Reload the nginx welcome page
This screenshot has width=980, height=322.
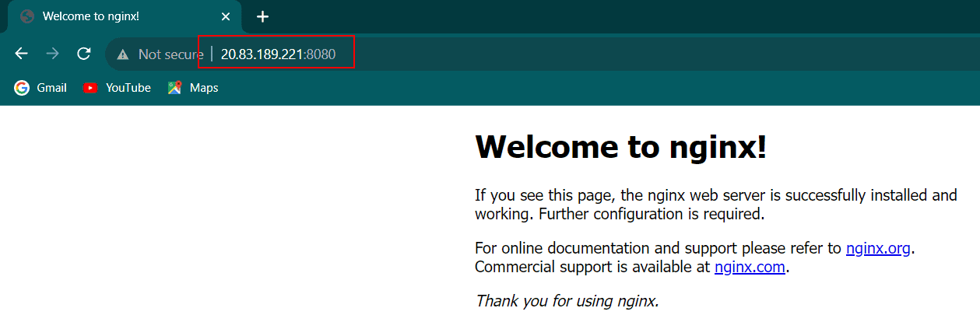[x=83, y=54]
